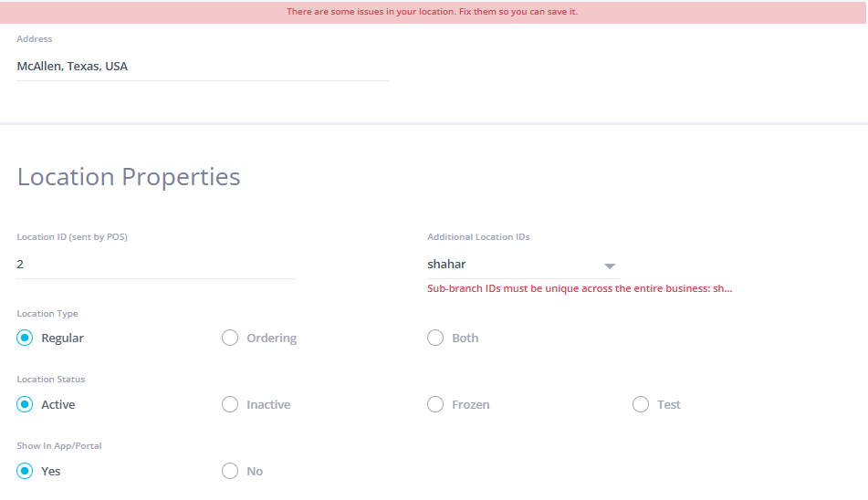868x500 pixels.
Task: Click the Additional Location IDs label
Action: point(478,237)
